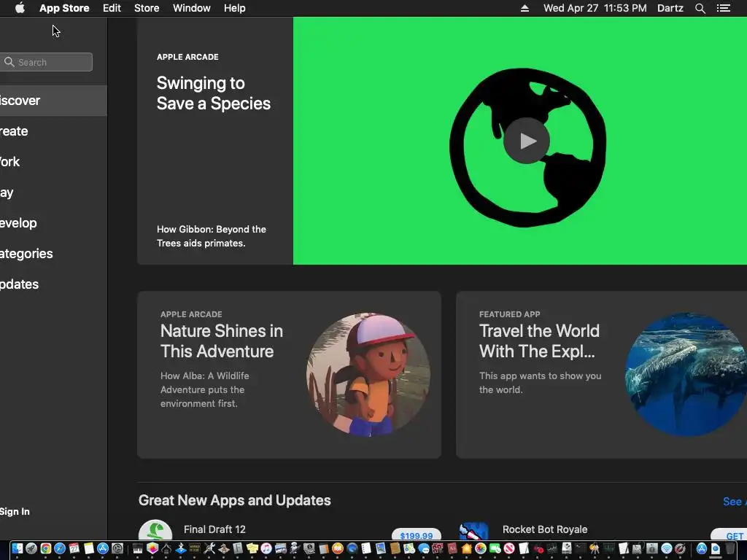The height and width of the screenshot is (560, 747).
Task: Open Stickies from the Dock
Action: click(252, 548)
